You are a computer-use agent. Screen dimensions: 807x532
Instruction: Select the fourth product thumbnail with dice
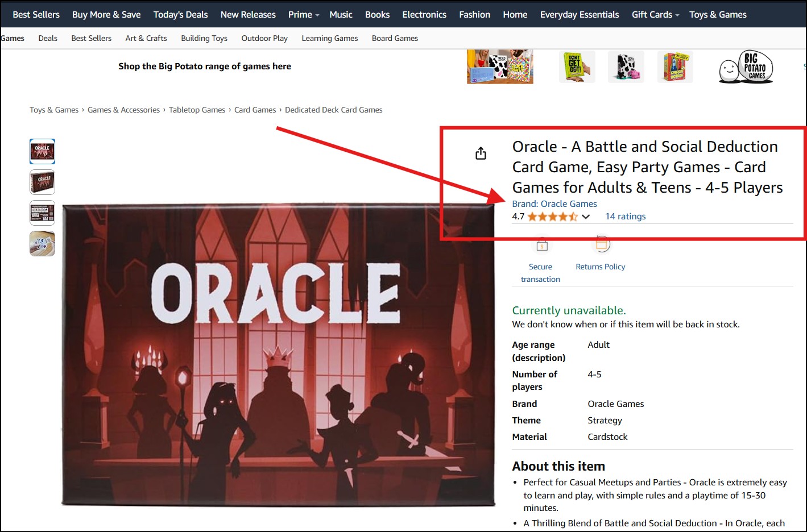coord(42,244)
